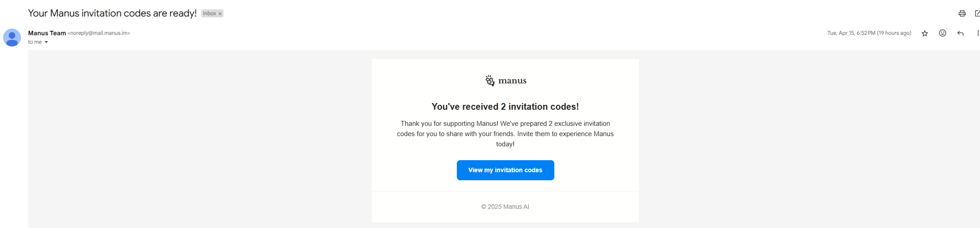The width and height of the screenshot is (980, 228).
Task: Click the noreply@mail.manus.im address
Action: (x=99, y=33)
